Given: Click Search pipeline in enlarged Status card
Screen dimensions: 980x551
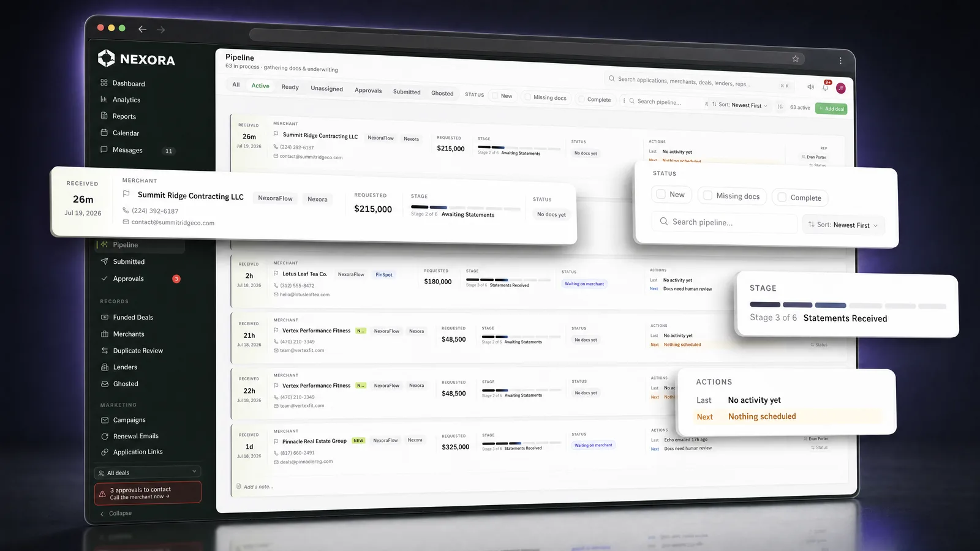Looking at the screenshot, I should (x=725, y=222).
